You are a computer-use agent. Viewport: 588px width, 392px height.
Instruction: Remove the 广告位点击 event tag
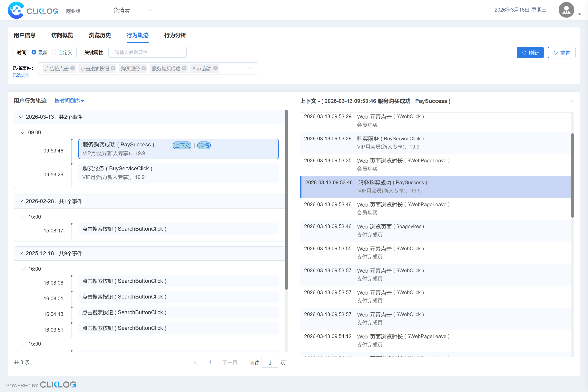(x=73, y=68)
